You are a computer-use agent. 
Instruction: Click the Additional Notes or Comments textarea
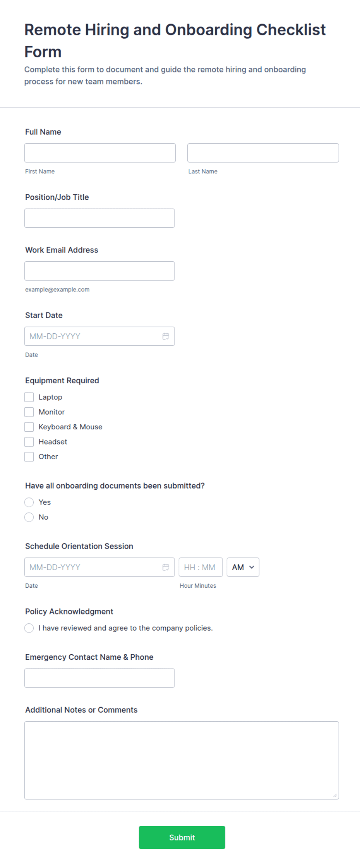coord(182,760)
